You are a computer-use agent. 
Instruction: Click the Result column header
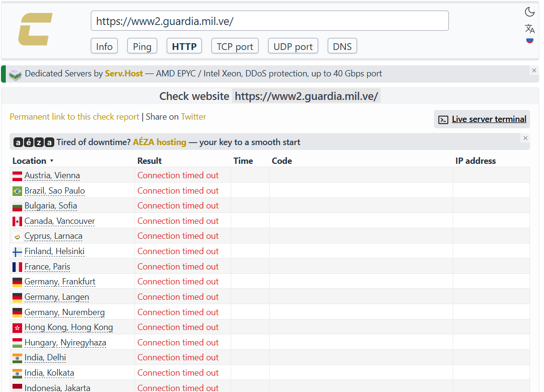(x=149, y=161)
